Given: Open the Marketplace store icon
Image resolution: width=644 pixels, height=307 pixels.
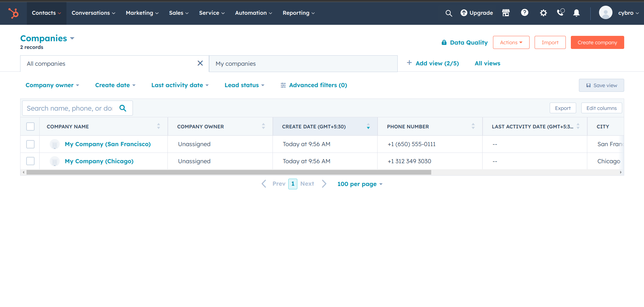Looking at the screenshot, I should click(506, 13).
